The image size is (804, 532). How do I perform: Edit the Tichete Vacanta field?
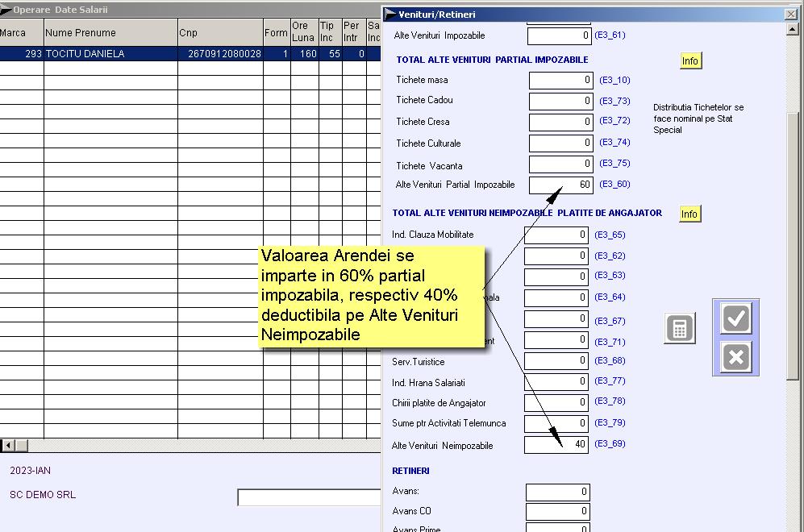561,164
